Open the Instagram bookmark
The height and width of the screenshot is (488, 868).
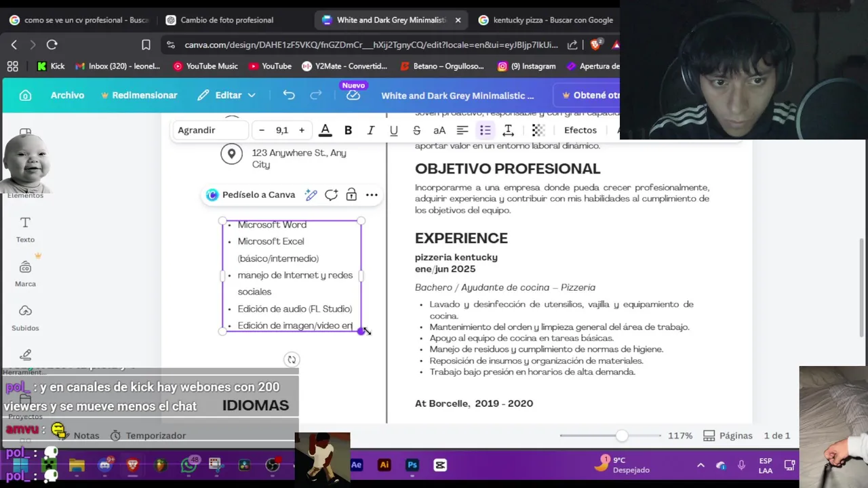click(527, 66)
